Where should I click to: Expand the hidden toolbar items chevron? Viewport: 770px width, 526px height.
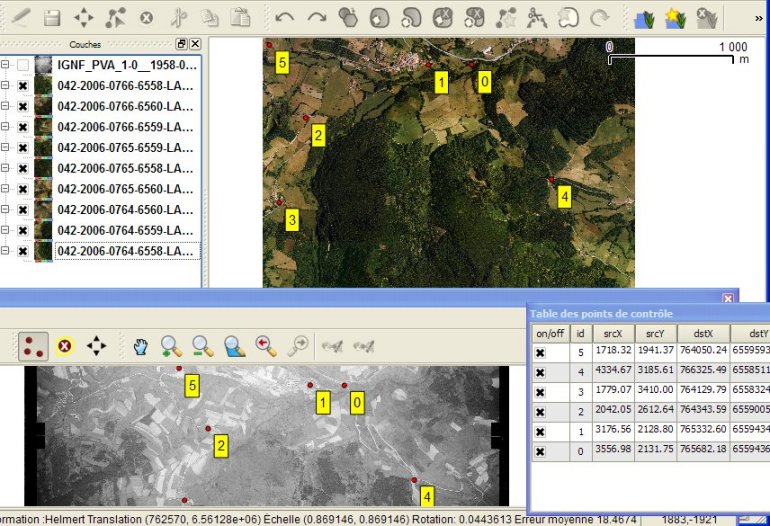point(757,17)
